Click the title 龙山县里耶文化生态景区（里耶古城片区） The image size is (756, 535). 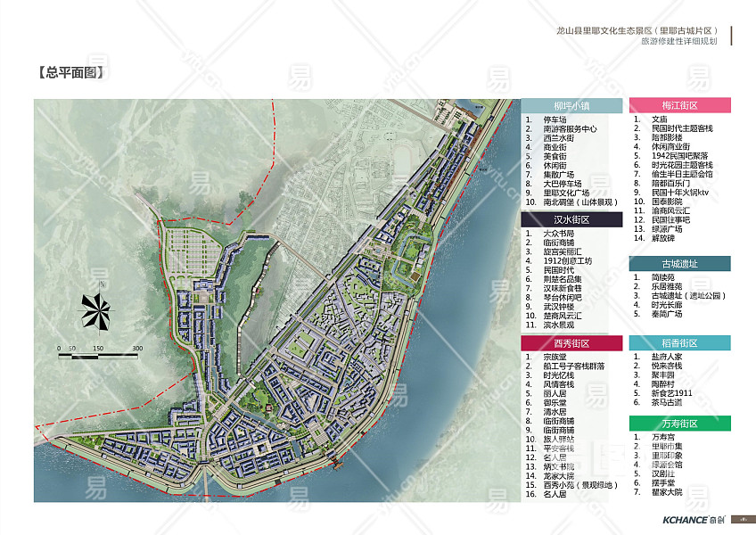tap(638, 30)
